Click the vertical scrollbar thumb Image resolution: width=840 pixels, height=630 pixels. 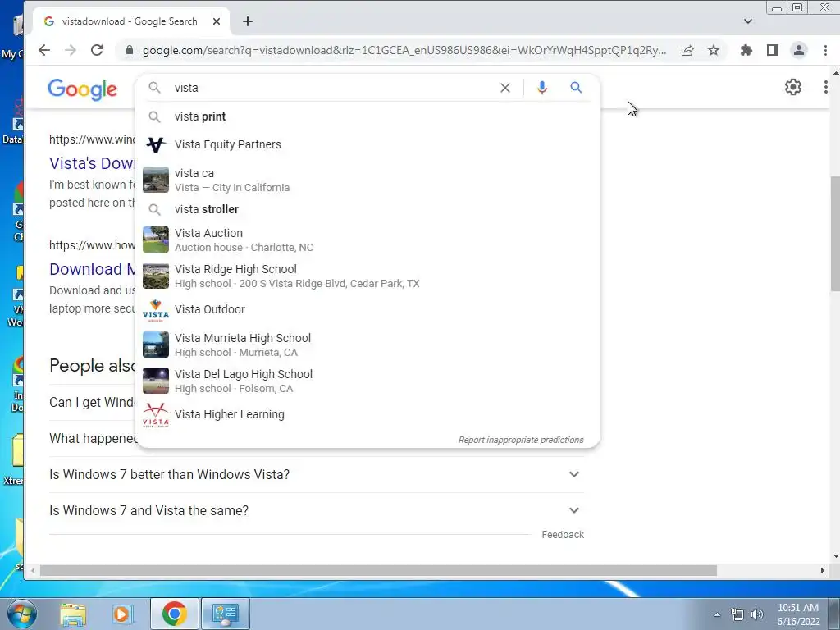[835, 234]
